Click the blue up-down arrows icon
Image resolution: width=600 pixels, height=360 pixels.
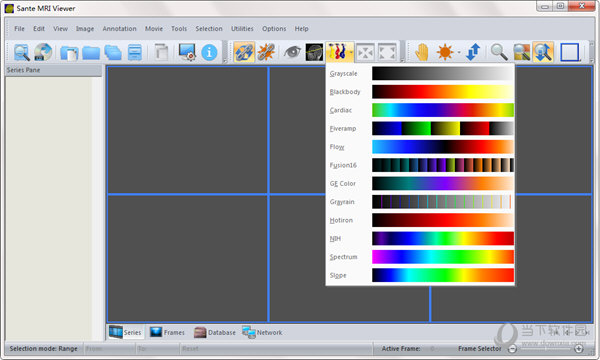coord(473,52)
